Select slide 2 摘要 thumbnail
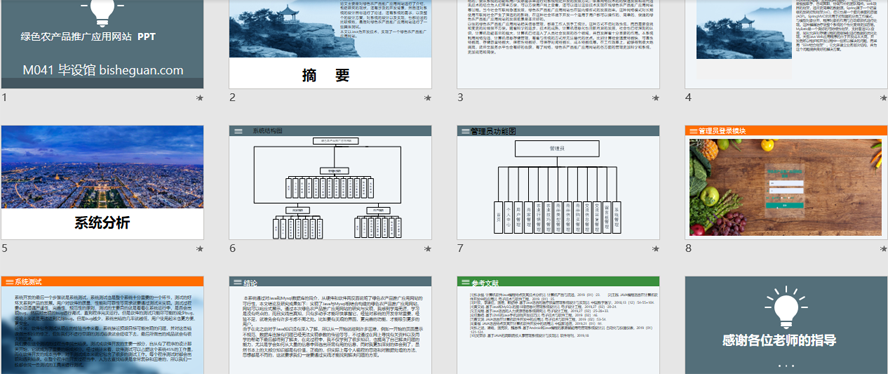 point(330,44)
